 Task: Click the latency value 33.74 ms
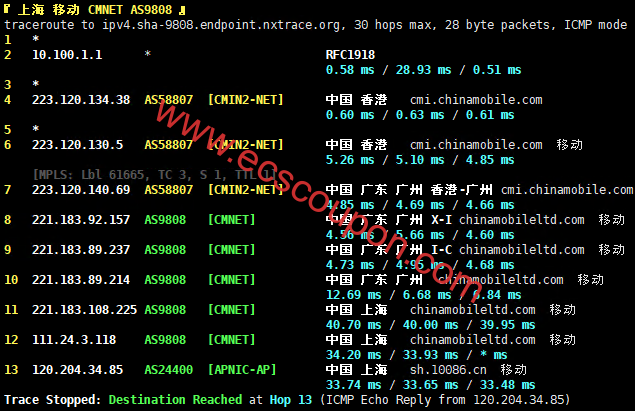(354, 384)
